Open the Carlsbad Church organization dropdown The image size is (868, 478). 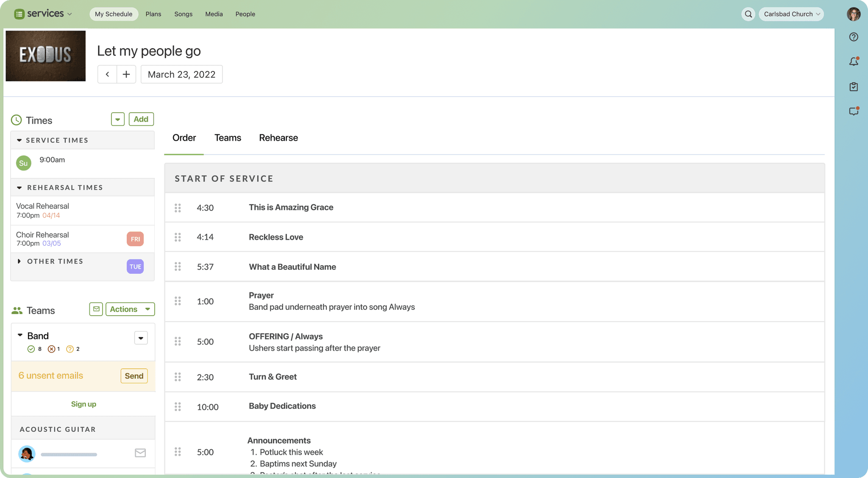[791, 14]
